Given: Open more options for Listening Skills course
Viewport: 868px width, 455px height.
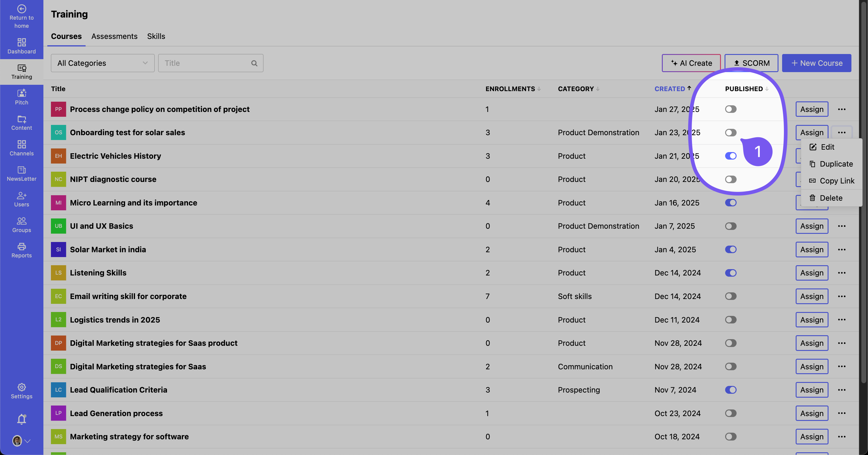Looking at the screenshot, I should click(x=841, y=273).
